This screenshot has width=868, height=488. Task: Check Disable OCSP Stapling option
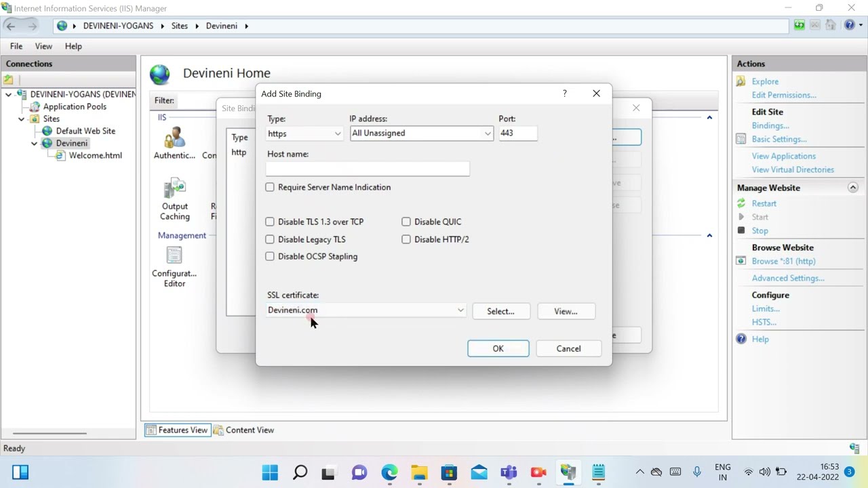(270, 256)
